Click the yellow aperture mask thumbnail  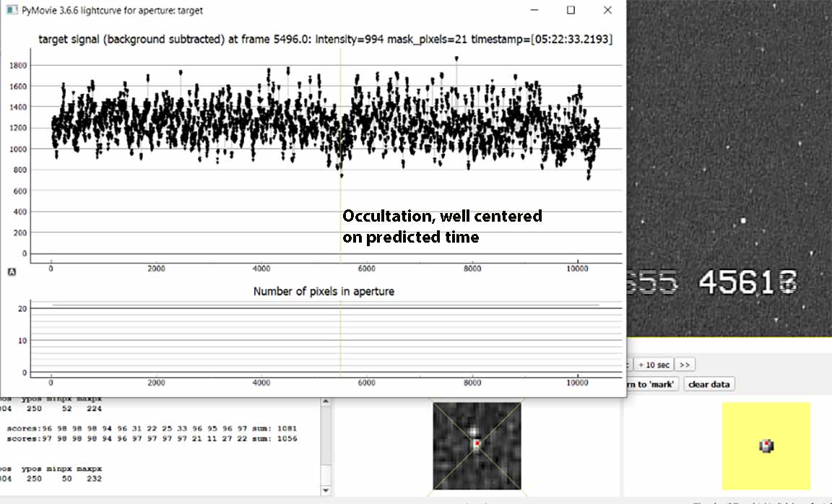pyautogui.click(x=766, y=446)
